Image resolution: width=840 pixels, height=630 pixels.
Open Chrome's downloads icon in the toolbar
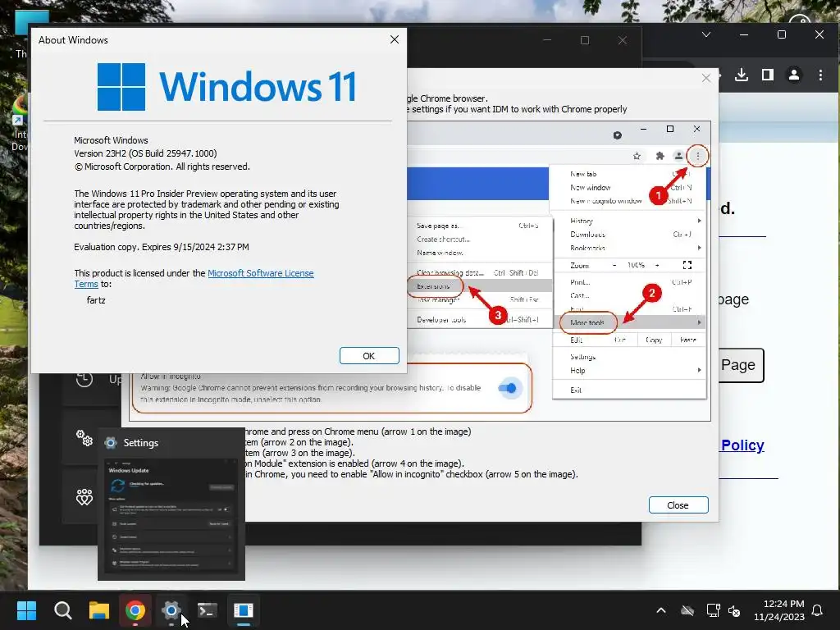[742, 75]
